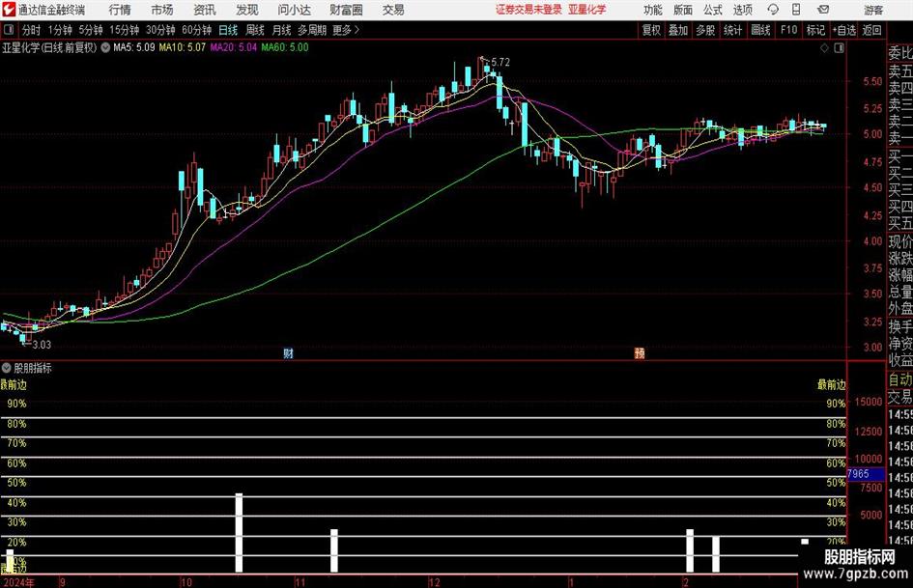Click the MA10: 5.07 indicator label
The width and height of the screenshot is (913, 588).
click(183, 47)
